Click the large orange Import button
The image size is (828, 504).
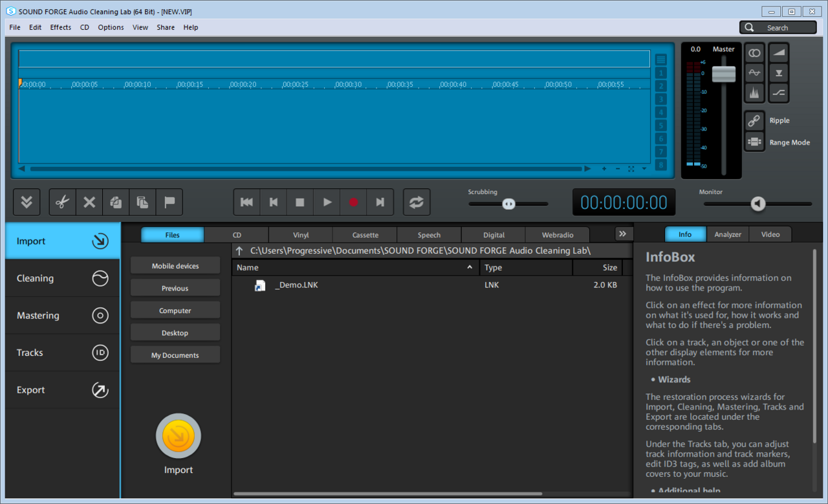pyautogui.click(x=179, y=437)
